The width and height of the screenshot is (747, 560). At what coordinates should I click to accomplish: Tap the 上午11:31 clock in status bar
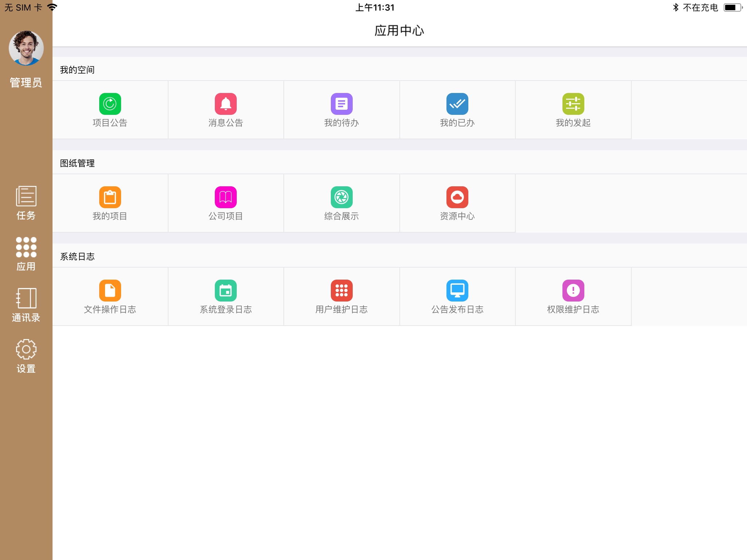(375, 7)
